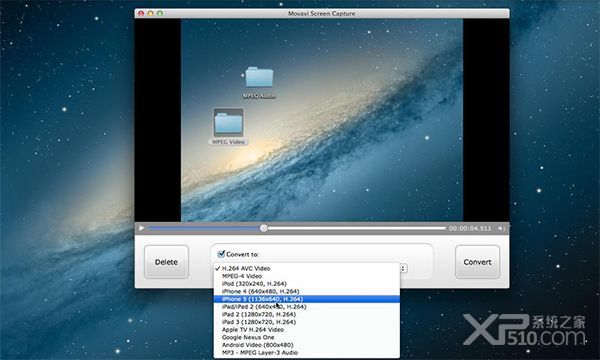600x360 pixels.
Task: Pick iPad/iPad 2 (640x480, H.264) preset
Action: point(307,306)
